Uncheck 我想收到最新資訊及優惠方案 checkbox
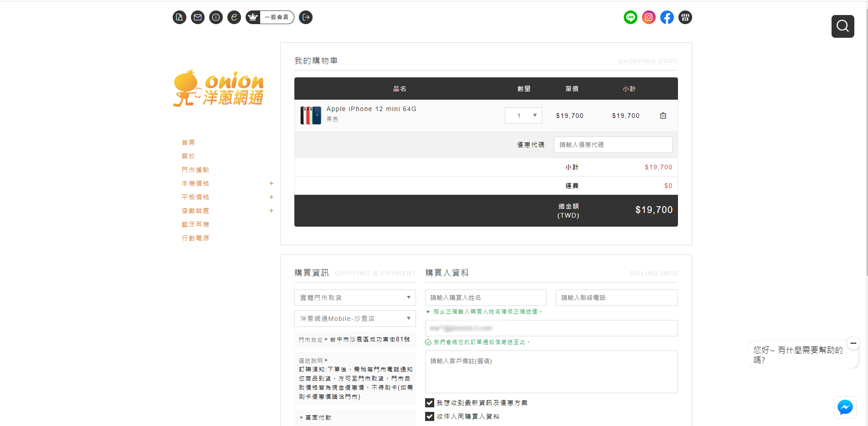The height and width of the screenshot is (426, 868). click(x=430, y=403)
